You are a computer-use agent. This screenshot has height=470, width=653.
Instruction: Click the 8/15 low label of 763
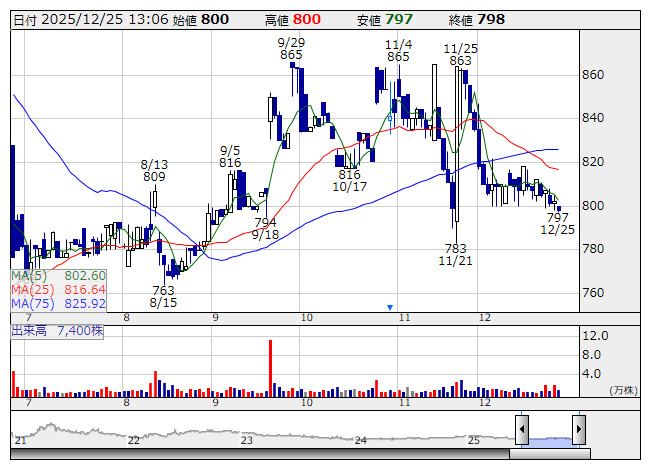tap(163, 297)
